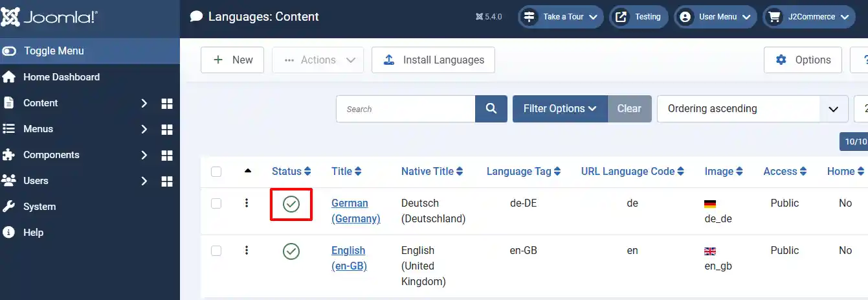Click the German row drag handle
Image resolution: width=868 pixels, height=300 pixels.
click(247, 203)
